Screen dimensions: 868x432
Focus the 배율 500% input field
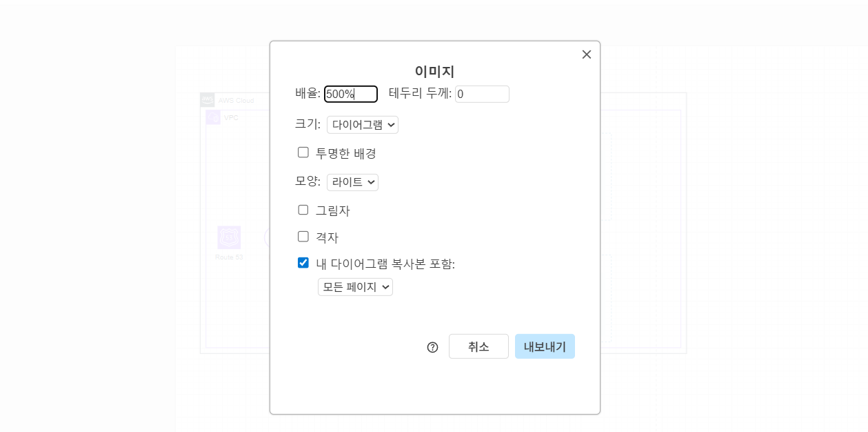click(x=351, y=94)
